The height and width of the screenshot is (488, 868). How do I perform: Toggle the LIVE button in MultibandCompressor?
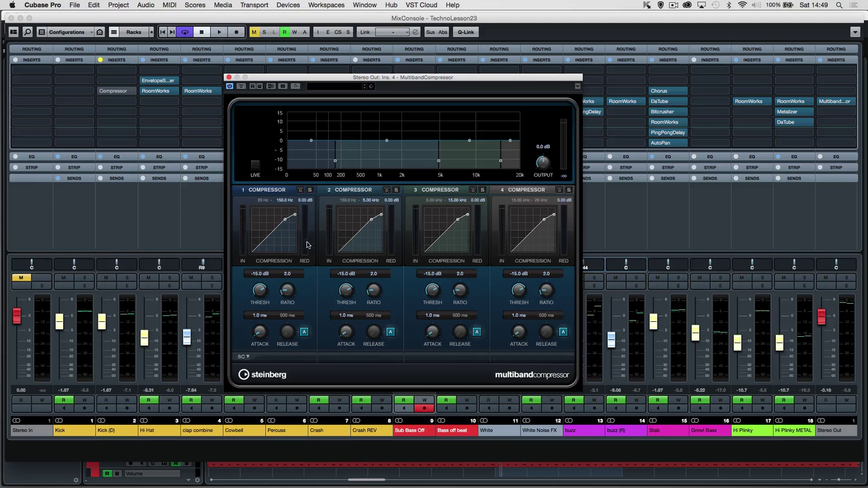pos(255,165)
